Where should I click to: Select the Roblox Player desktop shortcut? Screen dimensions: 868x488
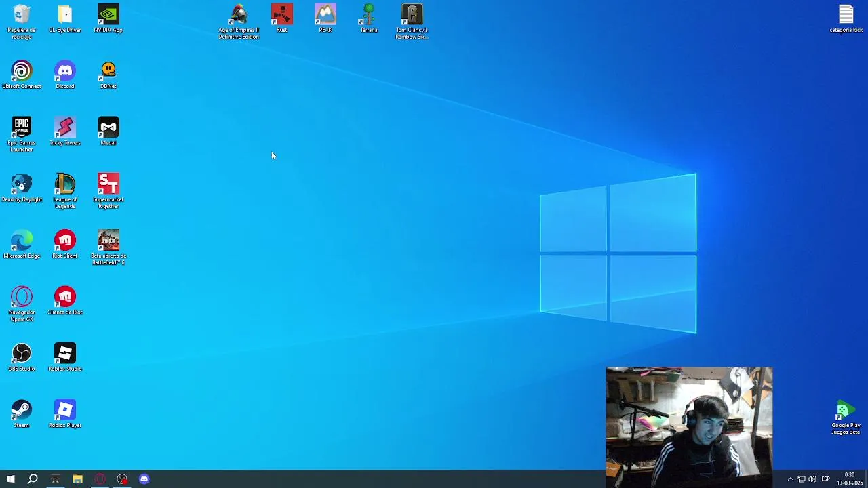65,414
